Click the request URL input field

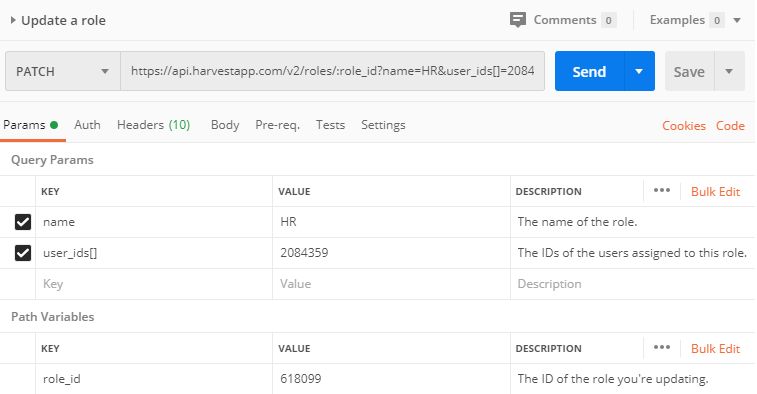click(333, 71)
